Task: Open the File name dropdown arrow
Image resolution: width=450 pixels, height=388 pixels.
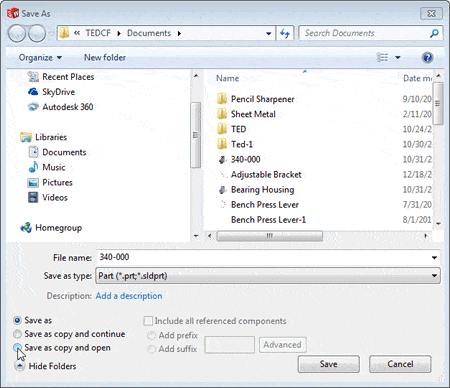Action: click(x=434, y=257)
